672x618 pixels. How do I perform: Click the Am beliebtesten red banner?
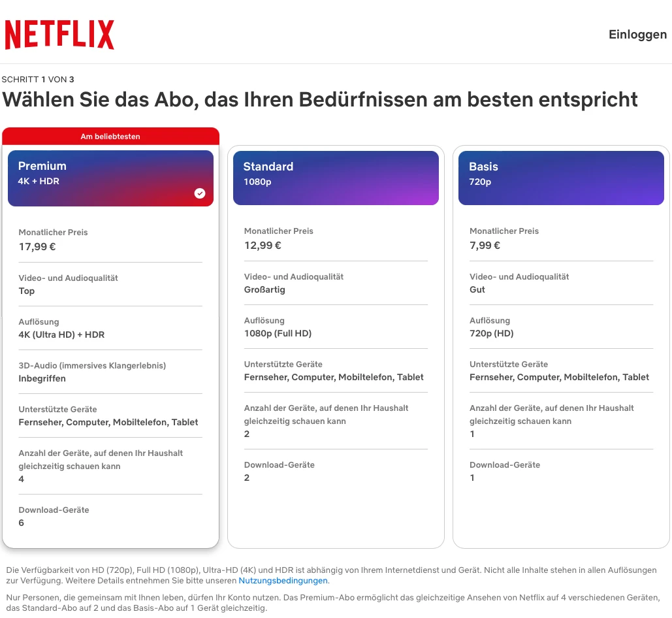(110, 137)
